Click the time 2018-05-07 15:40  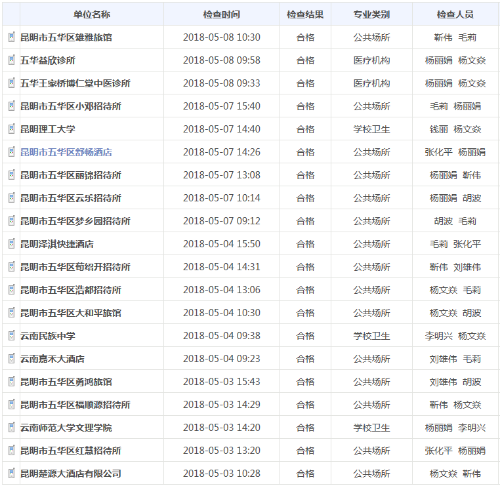(x=222, y=106)
